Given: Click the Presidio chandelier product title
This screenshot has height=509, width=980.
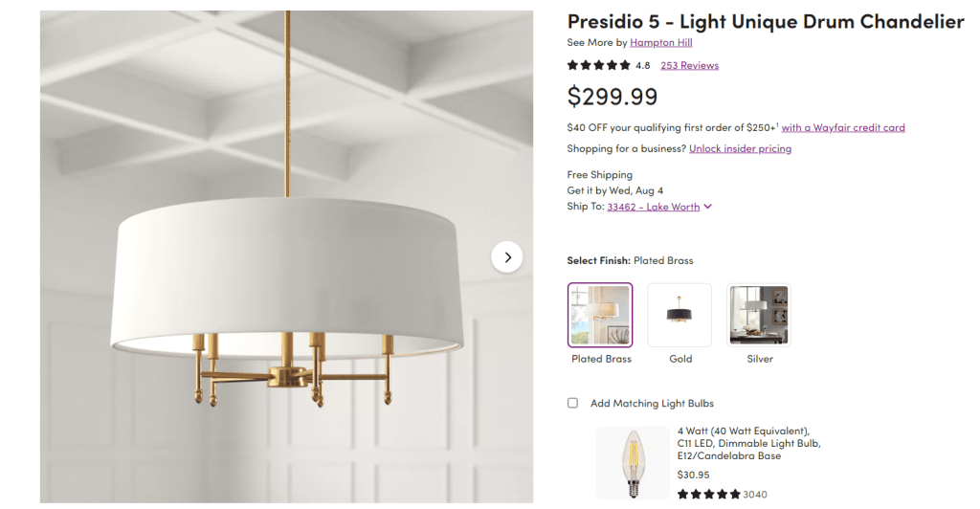Looking at the screenshot, I should pos(765,21).
